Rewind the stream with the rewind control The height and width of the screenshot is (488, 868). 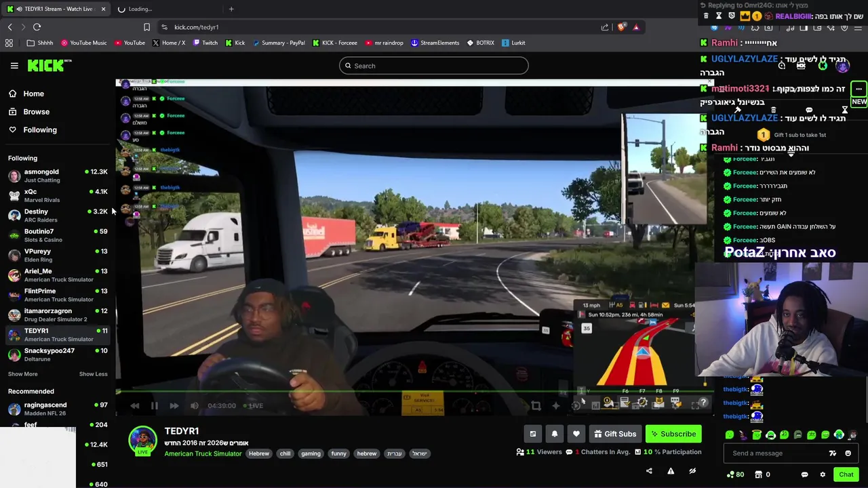coord(134,406)
